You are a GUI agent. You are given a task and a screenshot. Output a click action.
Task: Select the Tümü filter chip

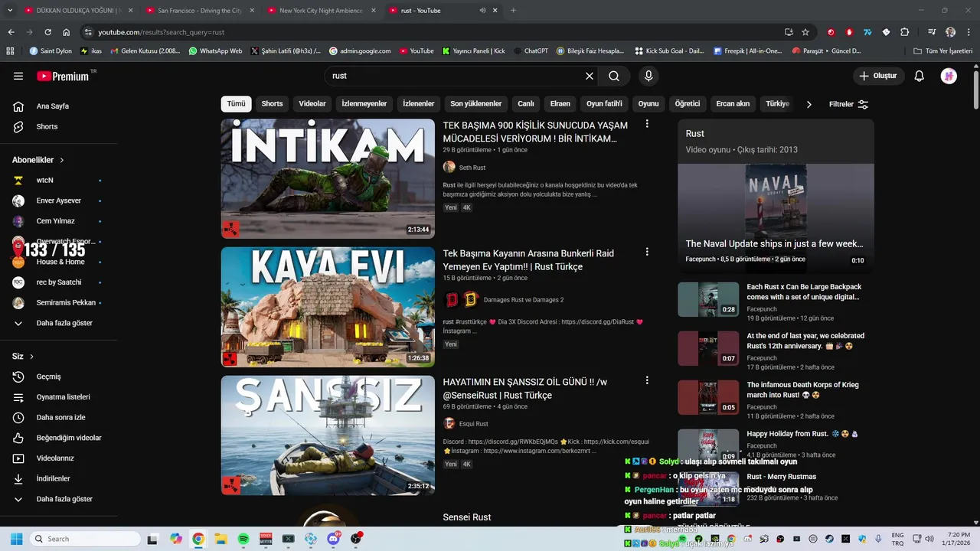[x=237, y=104]
